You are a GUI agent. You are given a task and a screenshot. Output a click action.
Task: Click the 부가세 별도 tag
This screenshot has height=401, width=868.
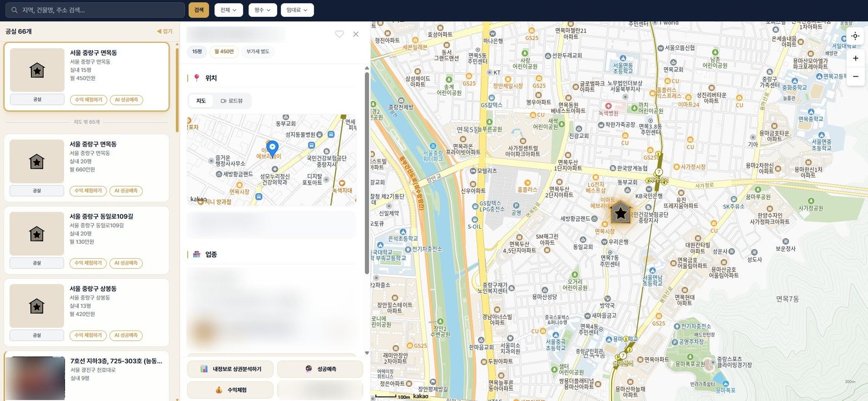(258, 52)
